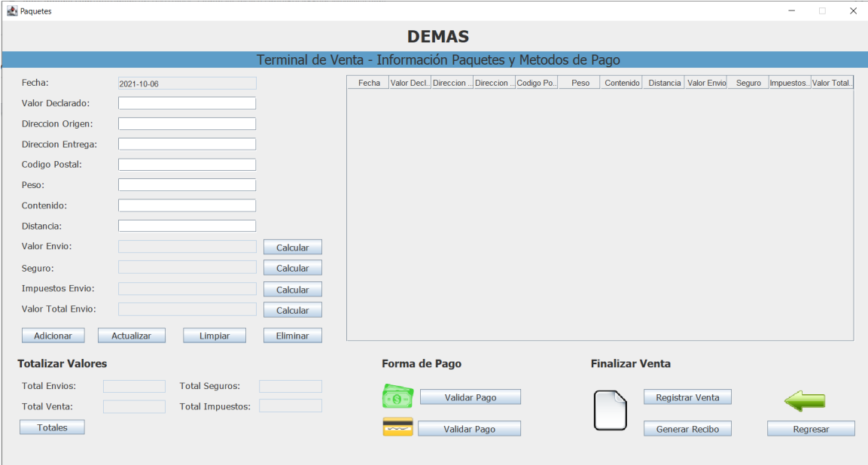Image resolution: width=868 pixels, height=465 pixels.
Task: Go back with the Regresar button
Action: (811, 429)
